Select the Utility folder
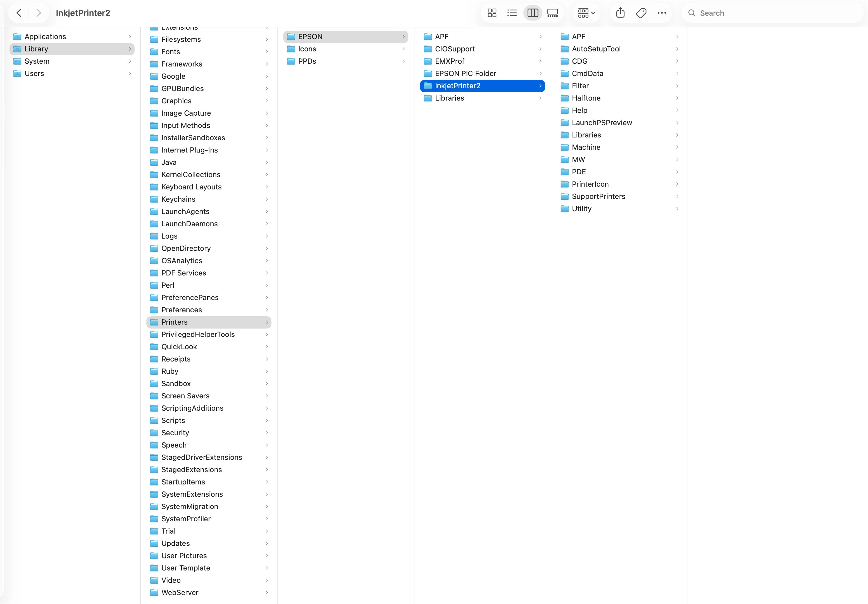This screenshot has height=604, width=868. point(581,209)
